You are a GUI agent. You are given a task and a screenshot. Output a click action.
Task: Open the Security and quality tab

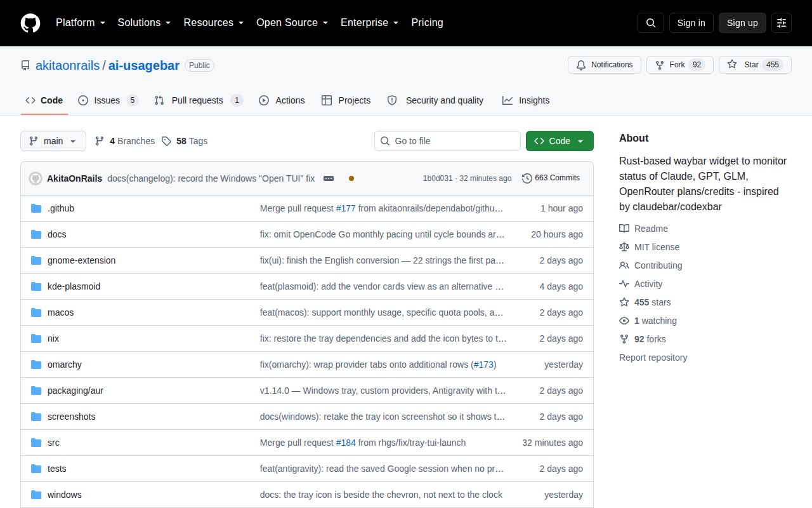(435, 100)
